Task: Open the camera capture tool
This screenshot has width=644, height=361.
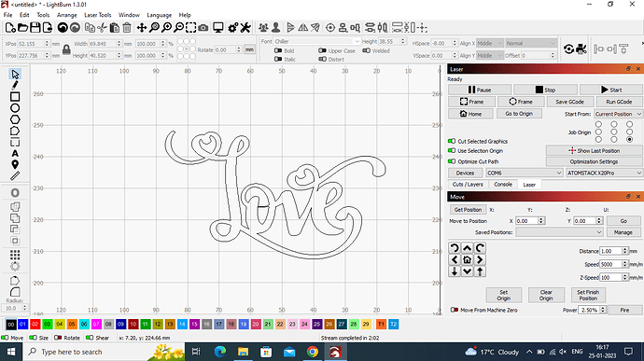Action: coord(203,27)
